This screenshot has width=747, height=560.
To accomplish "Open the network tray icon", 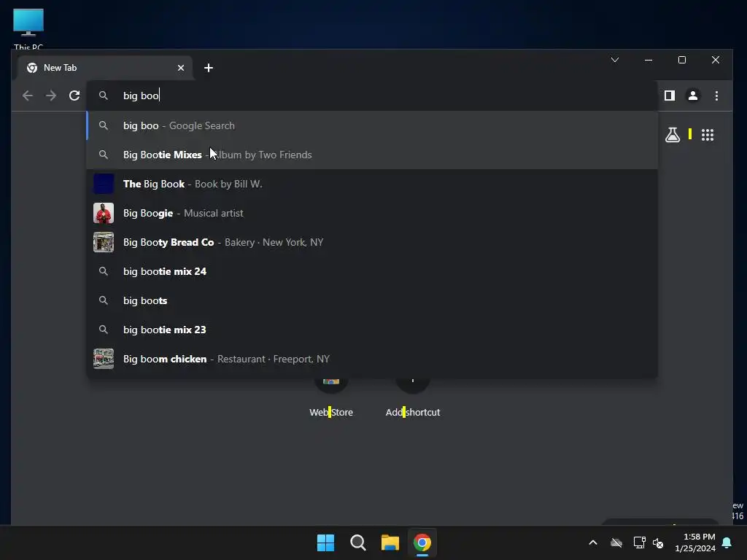I will pos(639,542).
